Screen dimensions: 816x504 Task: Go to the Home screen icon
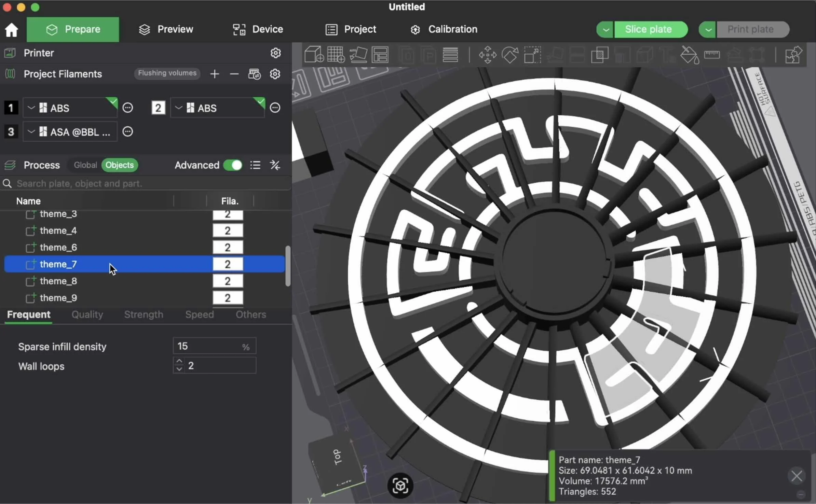[12, 30]
